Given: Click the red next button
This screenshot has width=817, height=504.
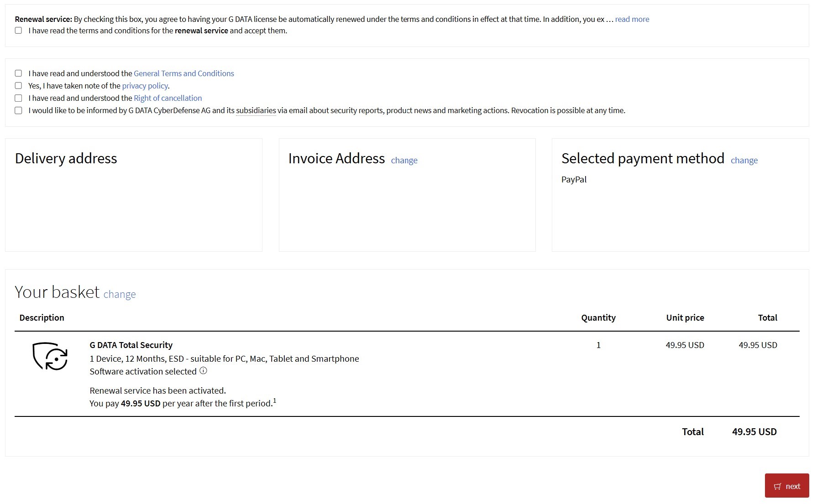Looking at the screenshot, I should pos(787,486).
